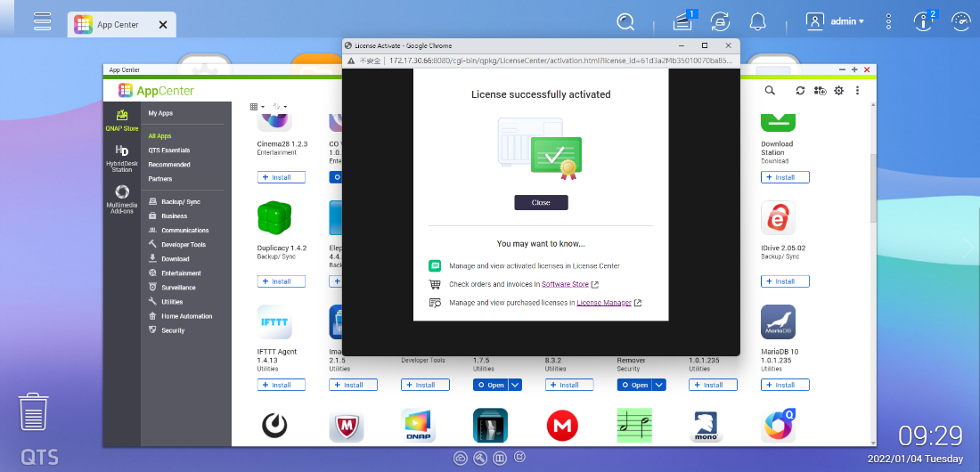This screenshot has width=980, height=472.
Task: Install MariaDB 10 app
Action: 785,385
